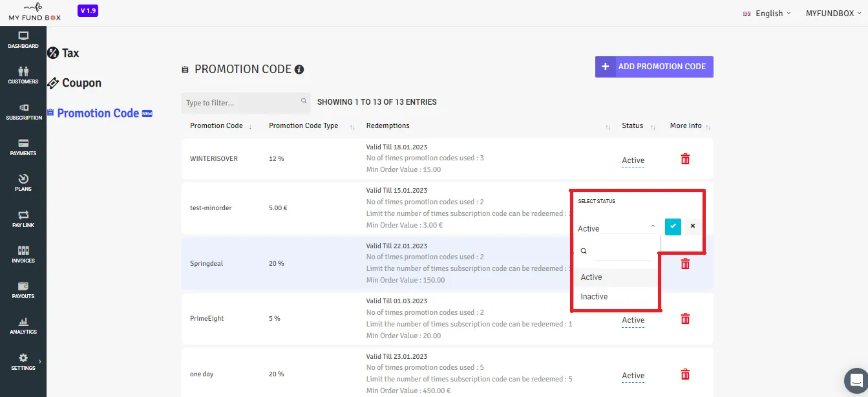Open the Subscription sidebar section
The height and width of the screenshot is (397, 868).
[x=23, y=112]
